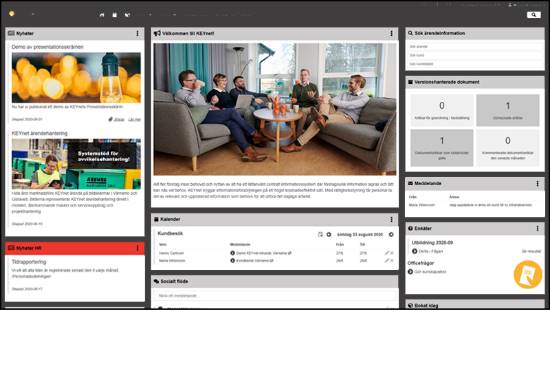Click the home icon in the top bar
The image size is (550, 380).
pyautogui.click(x=102, y=15)
